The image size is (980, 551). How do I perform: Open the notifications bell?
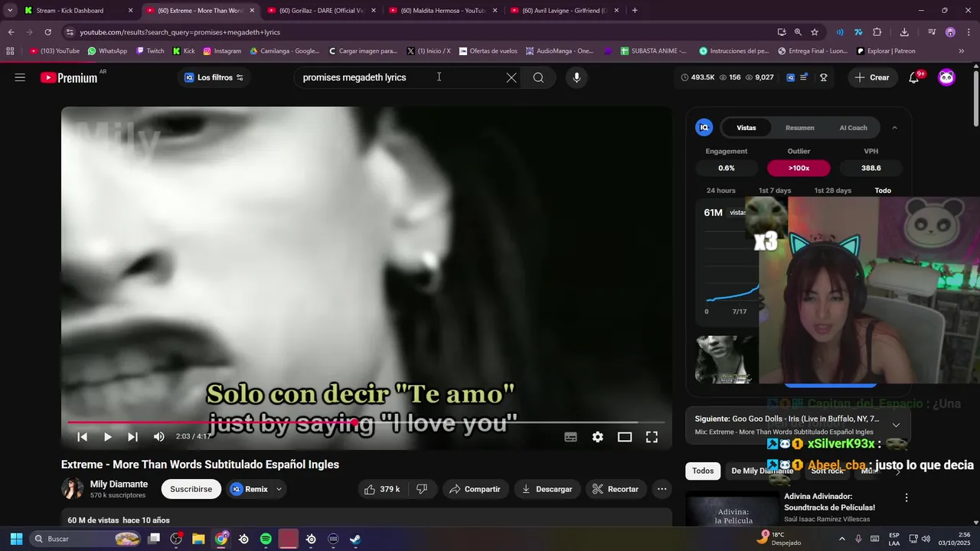(x=913, y=77)
